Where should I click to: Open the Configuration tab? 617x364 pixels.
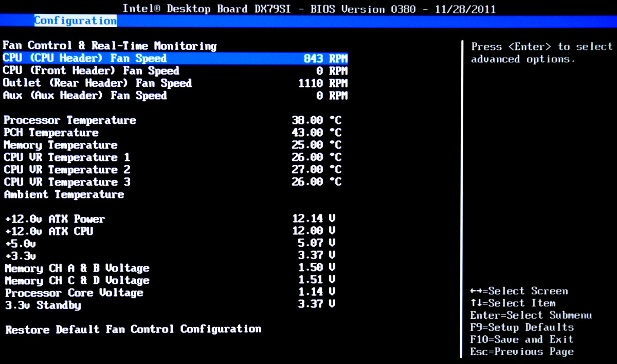[76, 21]
